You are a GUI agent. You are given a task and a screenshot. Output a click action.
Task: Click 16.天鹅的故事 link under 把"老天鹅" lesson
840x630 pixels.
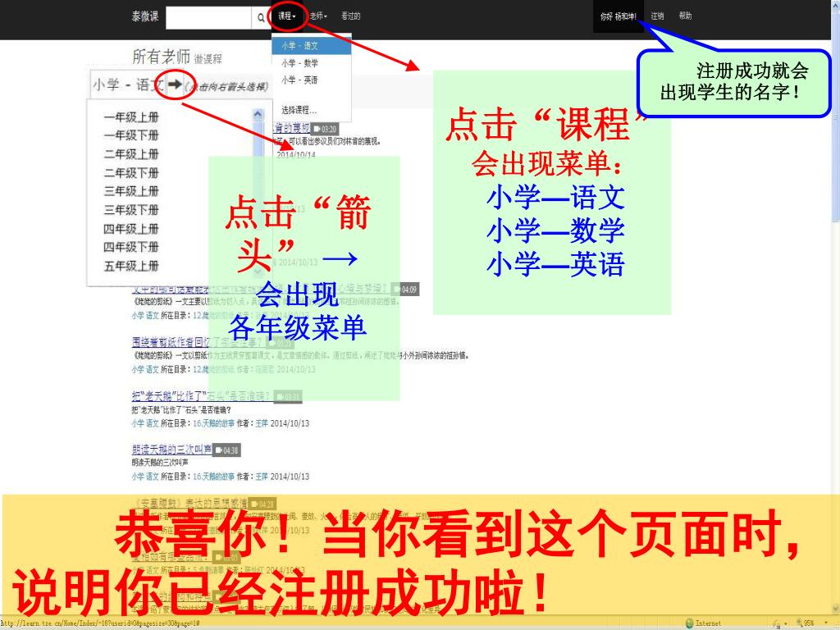(x=214, y=423)
